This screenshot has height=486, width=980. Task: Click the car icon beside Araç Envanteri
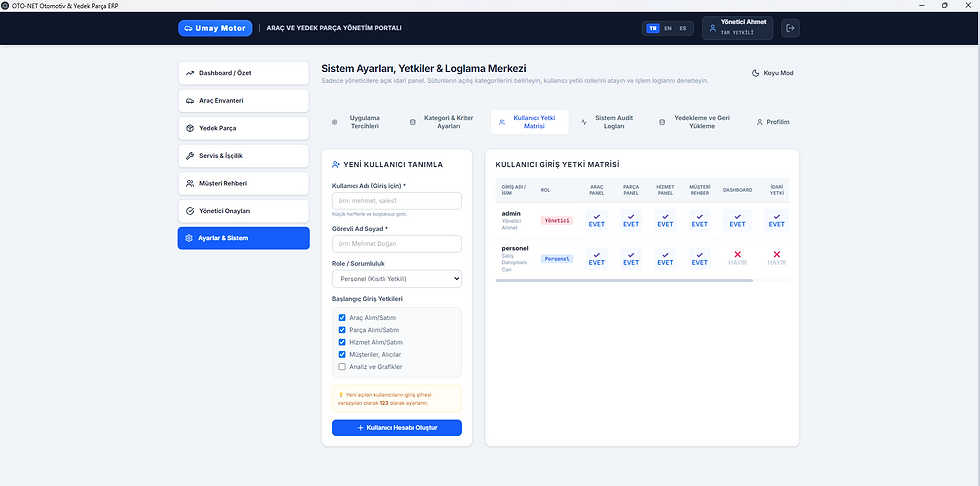click(x=190, y=101)
